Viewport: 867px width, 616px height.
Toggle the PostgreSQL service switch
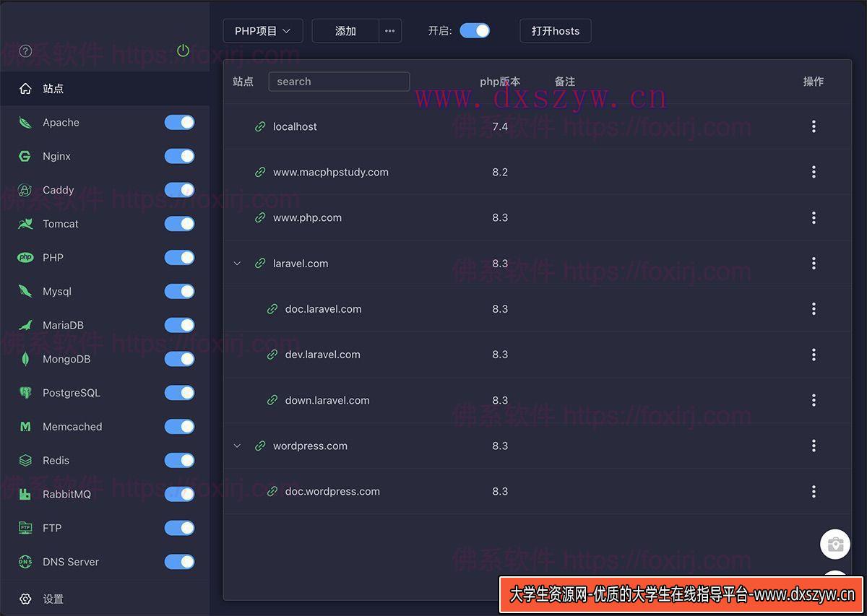point(180,393)
